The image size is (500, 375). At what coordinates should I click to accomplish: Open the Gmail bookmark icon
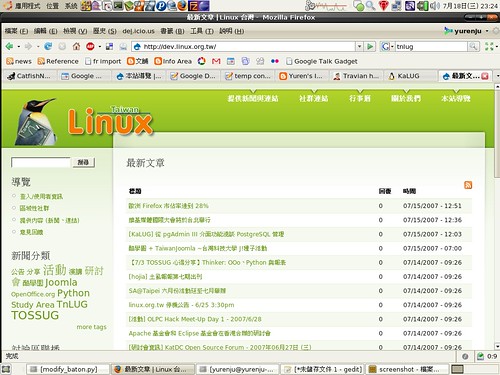coord(216,61)
